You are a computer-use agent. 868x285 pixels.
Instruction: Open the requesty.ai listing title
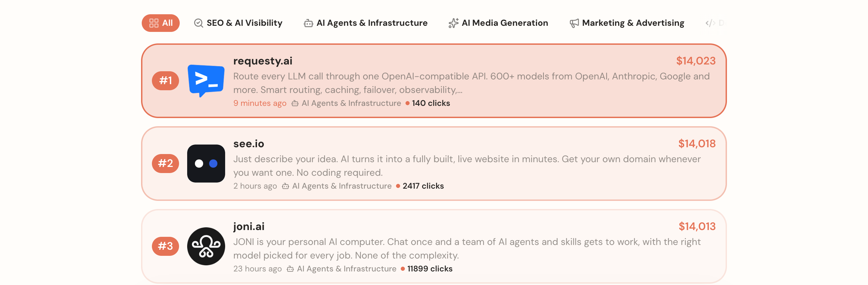263,61
